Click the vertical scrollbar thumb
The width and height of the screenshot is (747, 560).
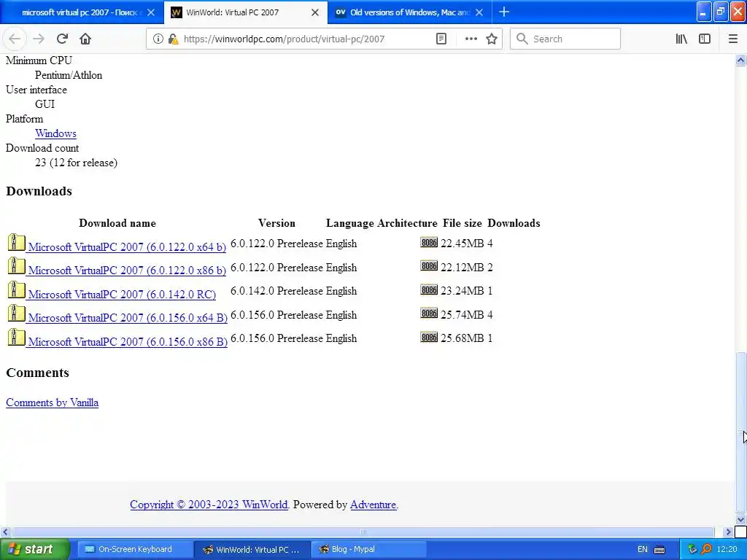point(740,431)
